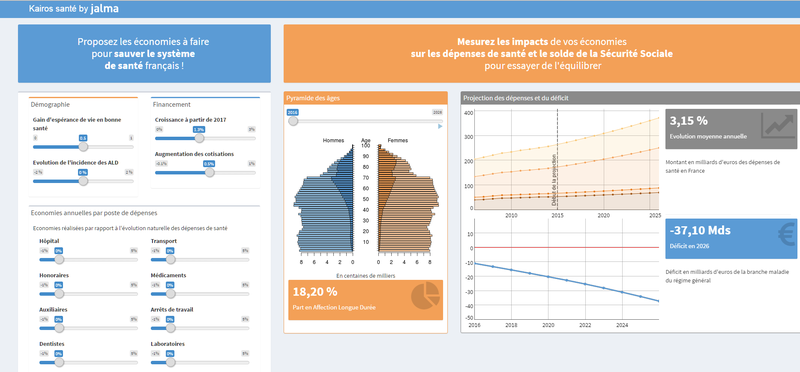Click the life expectancy gain slider handle

click(x=83, y=147)
